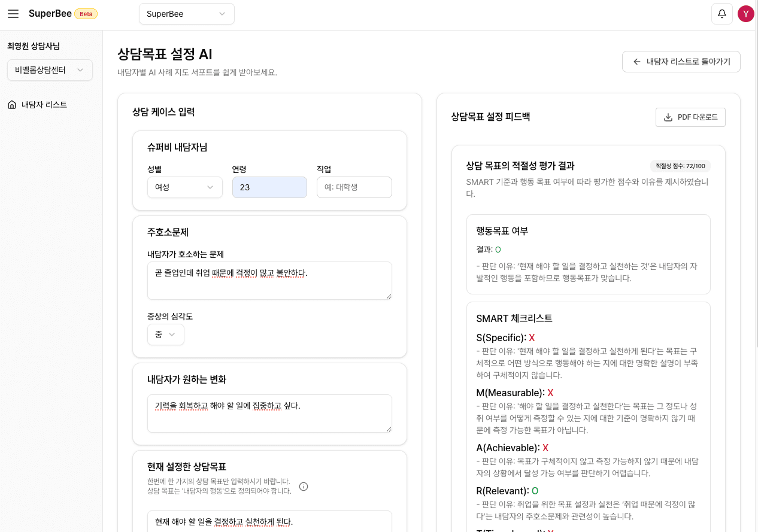Viewport: 758px width, 532px height.
Task: Click the download icon in PDF 다운로드 button
Action: (x=668, y=117)
